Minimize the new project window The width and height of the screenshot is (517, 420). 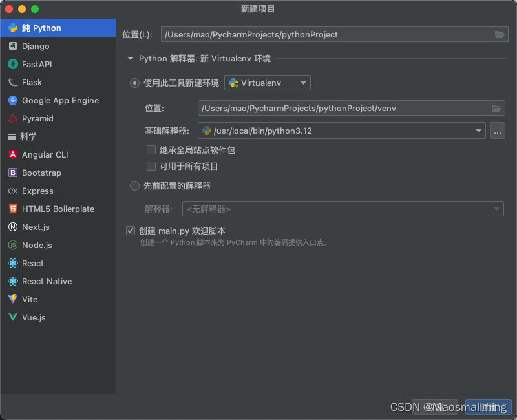pyautogui.click(x=22, y=9)
